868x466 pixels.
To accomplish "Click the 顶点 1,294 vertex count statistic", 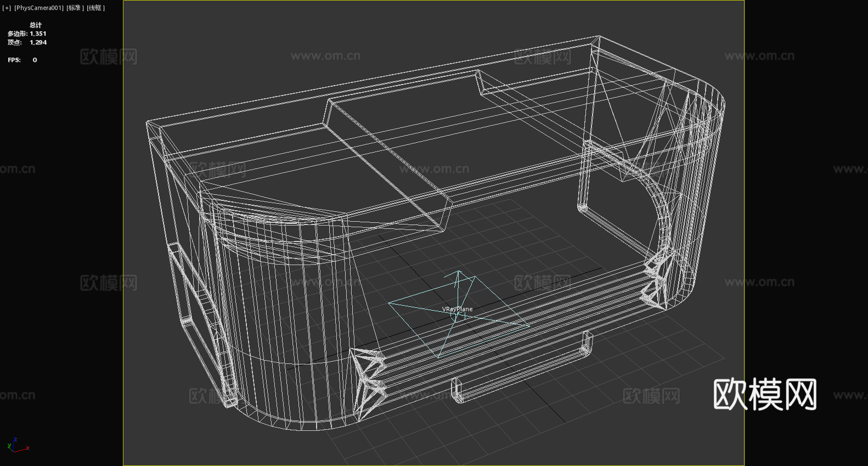I will coord(27,42).
